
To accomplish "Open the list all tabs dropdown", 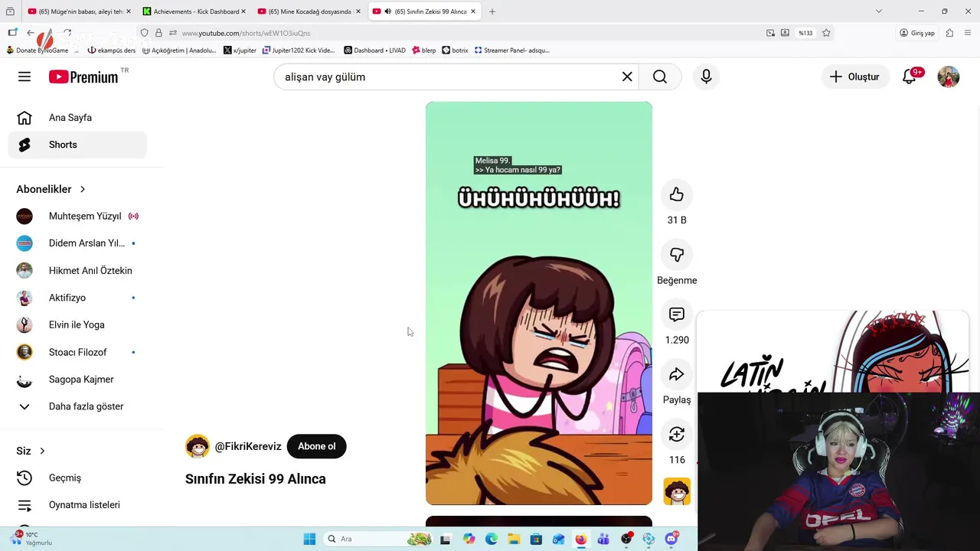I will pos(878,11).
